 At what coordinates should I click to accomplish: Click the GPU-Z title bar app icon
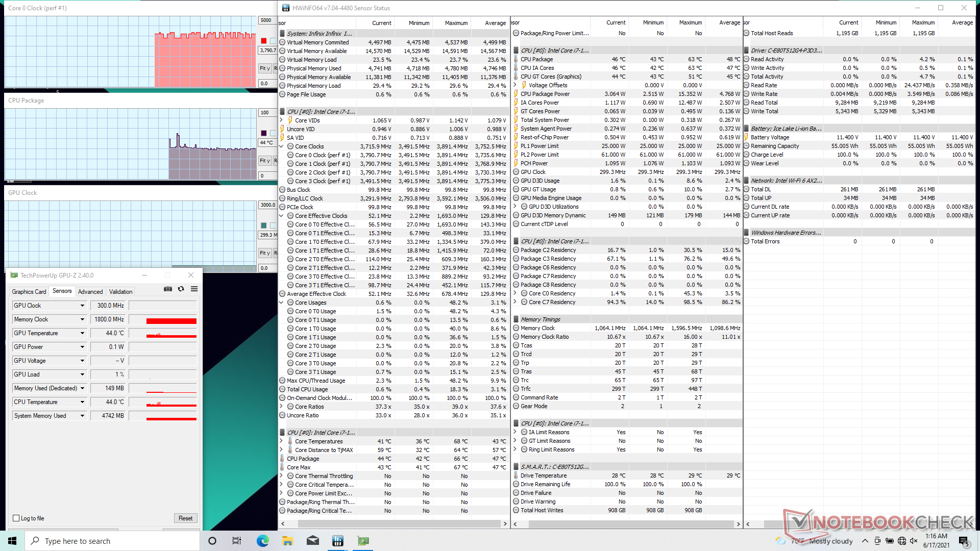(14, 275)
